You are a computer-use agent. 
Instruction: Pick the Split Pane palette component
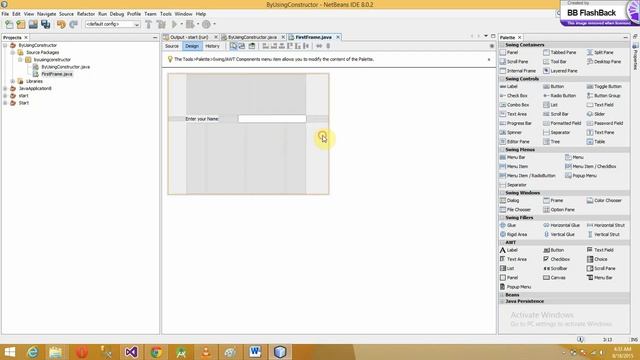point(600,53)
